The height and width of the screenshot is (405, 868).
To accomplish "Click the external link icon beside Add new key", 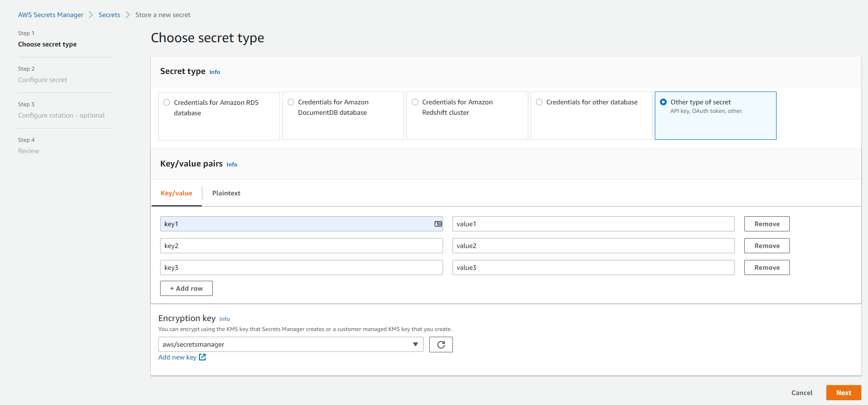I will (202, 357).
